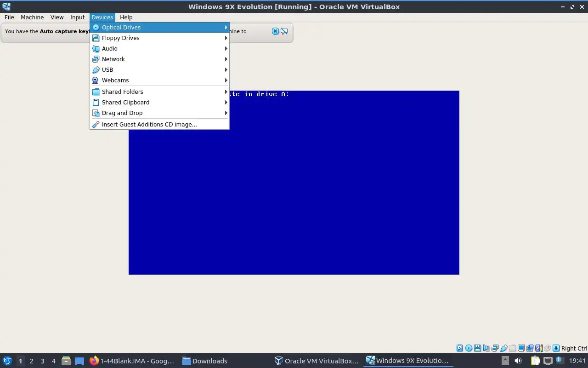
Task: Switch to Firefox 1-44Blank.IMA window
Action: 132,361
